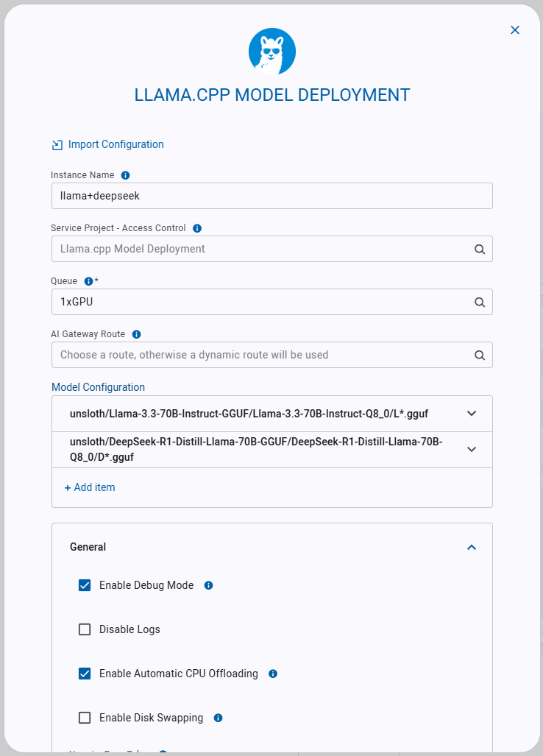Uncheck the Enable Debug Mode checkbox
The height and width of the screenshot is (756, 543).
(85, 585)
